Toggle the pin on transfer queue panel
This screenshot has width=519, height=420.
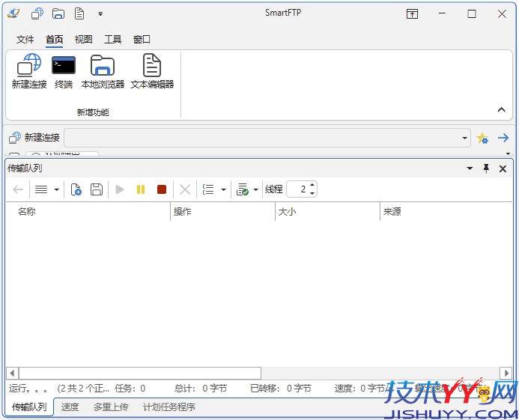486,168
